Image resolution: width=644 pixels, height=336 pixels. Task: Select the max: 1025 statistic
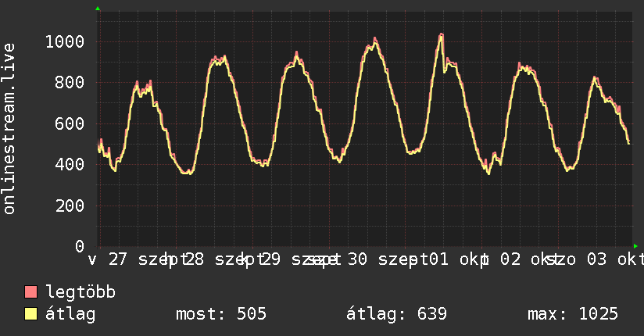pyautogui.click(x=573, y=314)
